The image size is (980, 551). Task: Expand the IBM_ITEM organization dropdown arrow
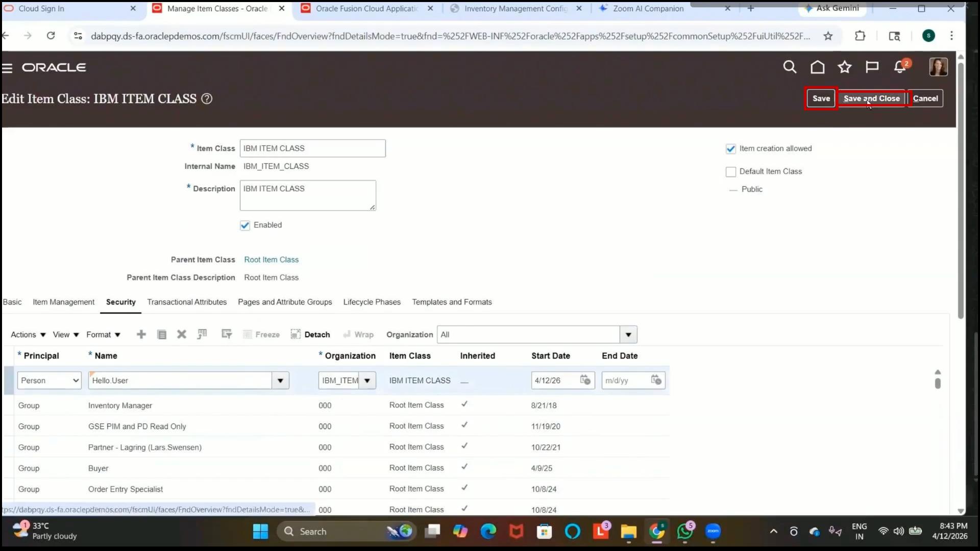tap(367, 381)
